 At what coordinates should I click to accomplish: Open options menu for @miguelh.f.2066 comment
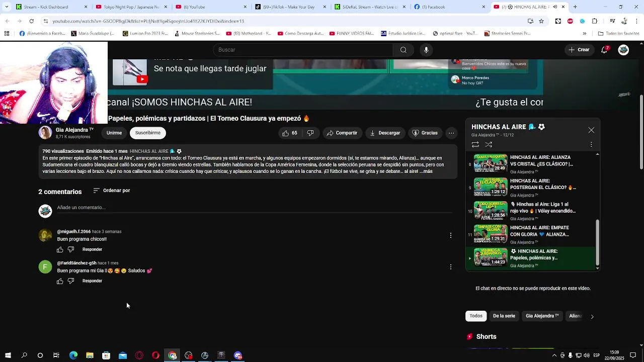click(451, 235)
